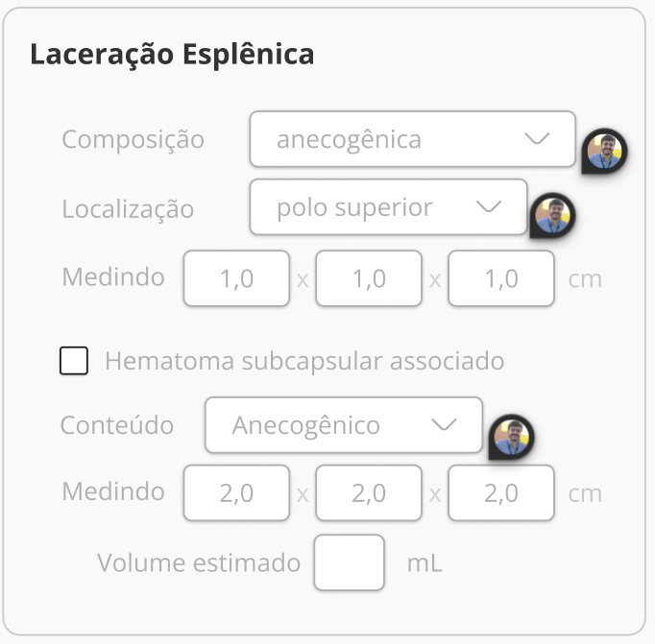Expand the Localização dropdown set to polo superior
655x644 pixels.
[x=388, y=207]
